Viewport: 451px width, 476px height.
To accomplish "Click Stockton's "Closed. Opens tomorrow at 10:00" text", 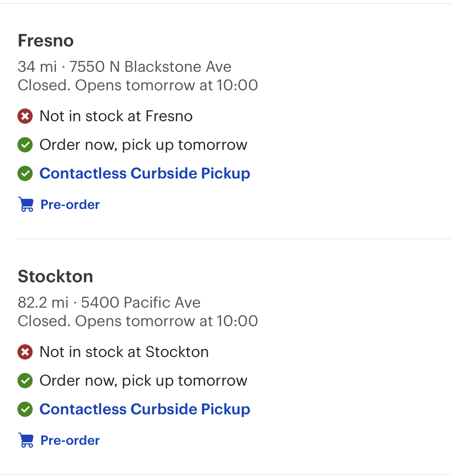I will pos(138,321).
